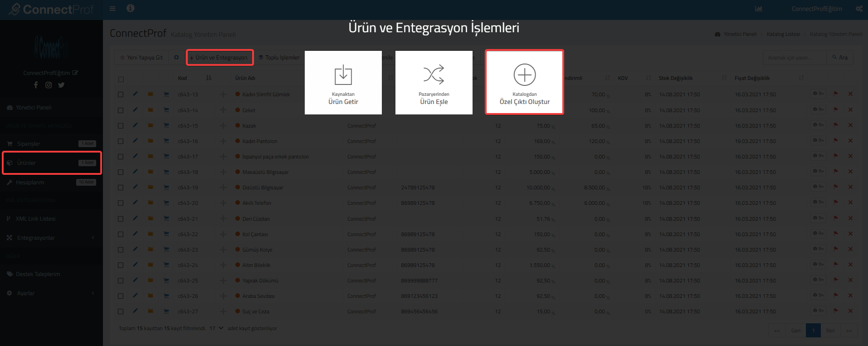Select checkbox for row c643-13
The image size is (868, 346).
click(x=121, y=94)
